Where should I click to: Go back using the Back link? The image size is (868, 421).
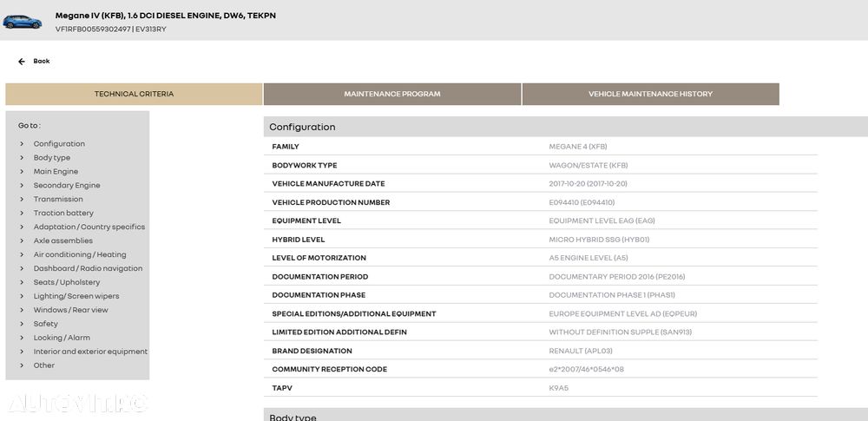pos(42,62)
